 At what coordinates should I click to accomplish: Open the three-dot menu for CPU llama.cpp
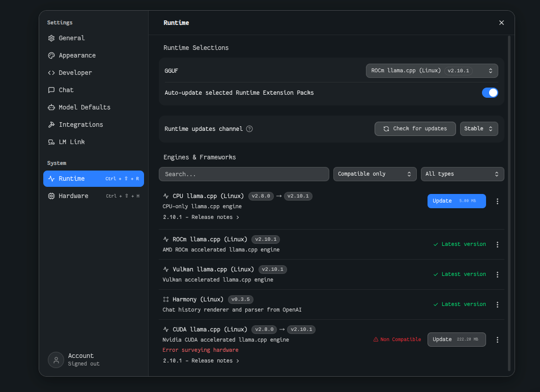click(497, 201)
